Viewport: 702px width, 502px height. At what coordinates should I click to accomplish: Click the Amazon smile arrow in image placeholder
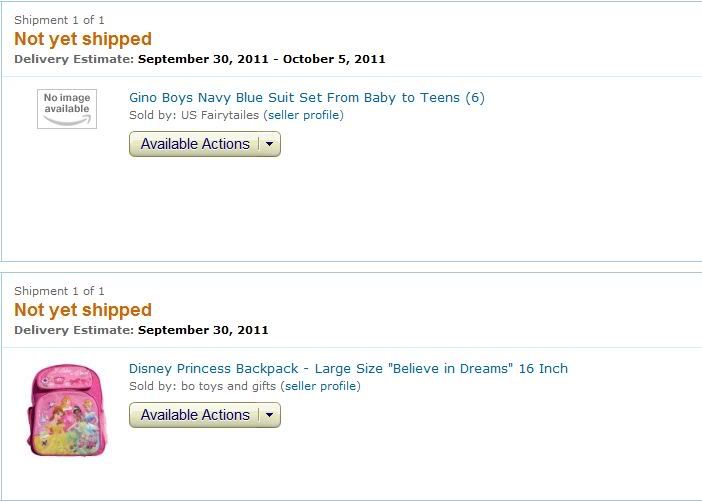(67, 120)
